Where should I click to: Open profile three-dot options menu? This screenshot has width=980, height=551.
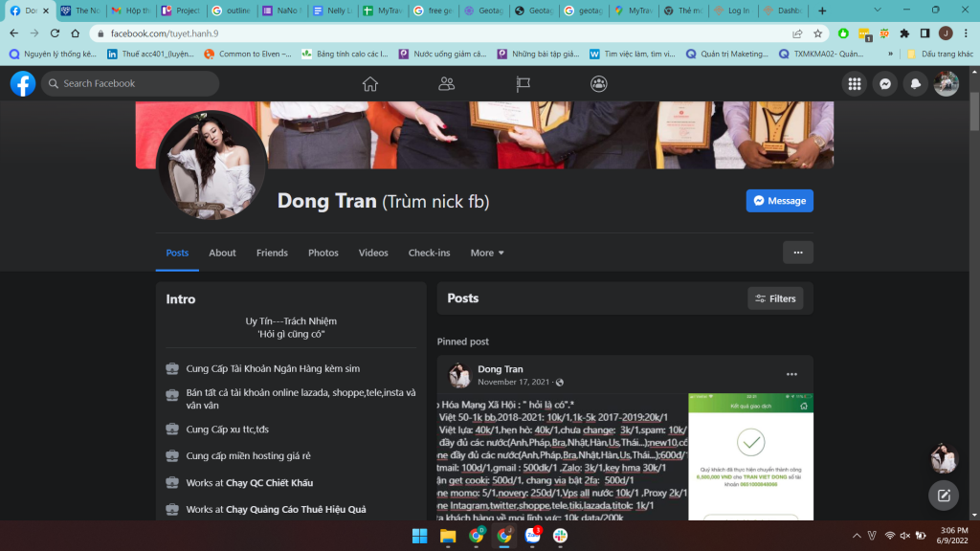tap(797, 253)
